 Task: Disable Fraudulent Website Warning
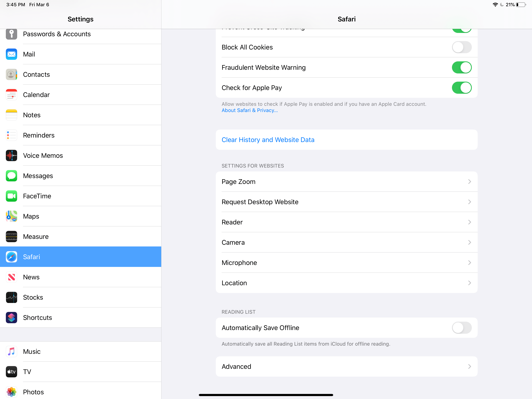click(462, 67)
